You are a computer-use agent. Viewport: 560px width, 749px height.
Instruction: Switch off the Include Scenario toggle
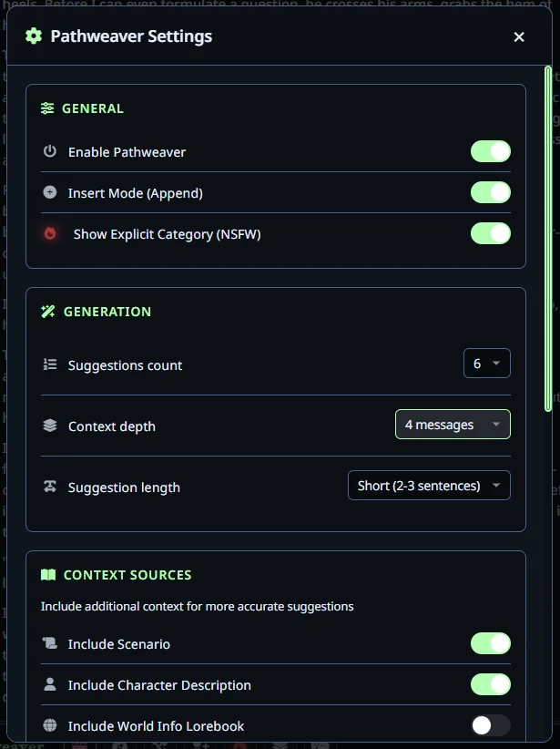tap(490, 643)
